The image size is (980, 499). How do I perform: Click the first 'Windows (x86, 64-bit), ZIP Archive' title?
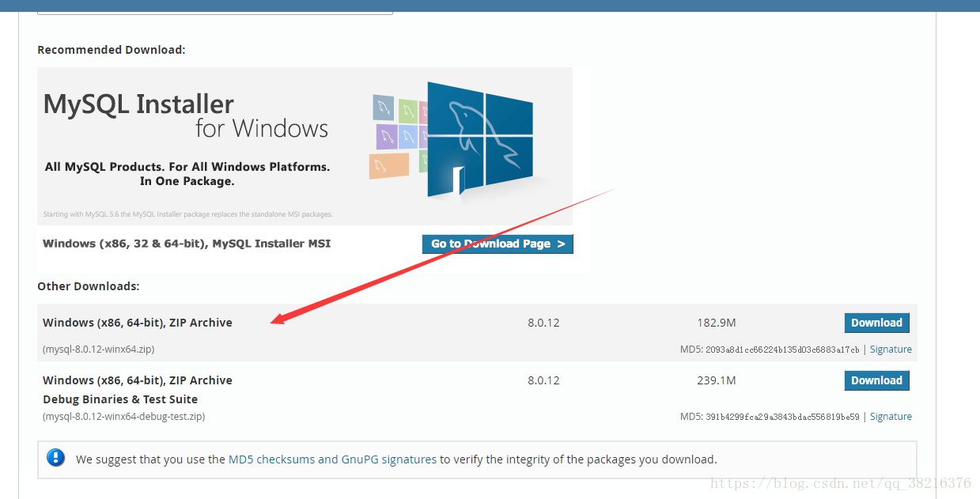[138, 323]
